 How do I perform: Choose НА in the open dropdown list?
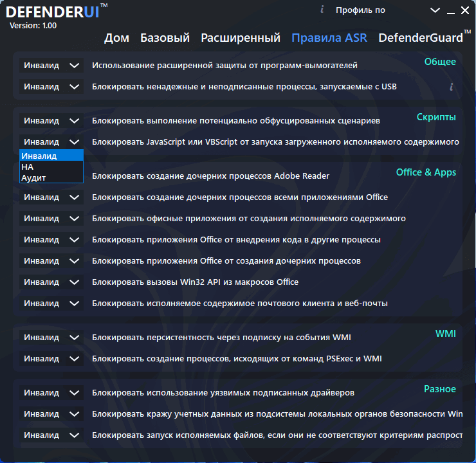pyautogui.click(x=51, y=167)
